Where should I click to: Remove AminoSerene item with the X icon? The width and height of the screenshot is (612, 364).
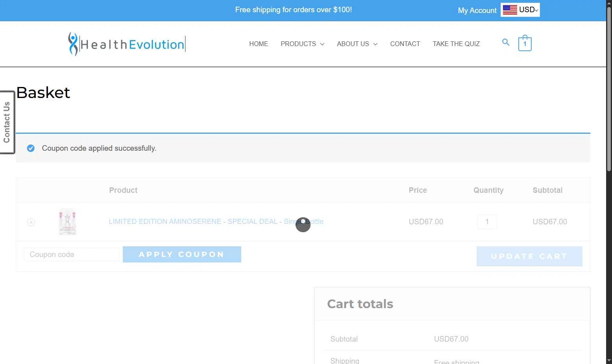[x=31, y=222]
